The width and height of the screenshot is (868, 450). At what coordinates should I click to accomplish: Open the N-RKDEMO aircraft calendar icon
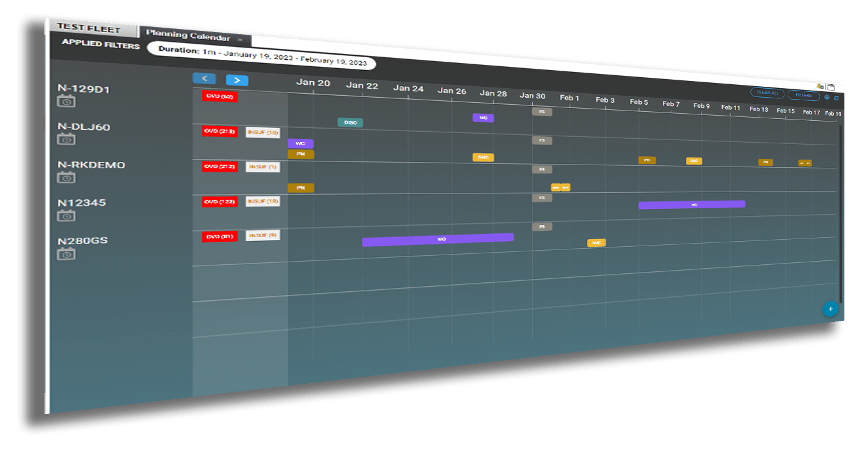[x=66, y=177]
